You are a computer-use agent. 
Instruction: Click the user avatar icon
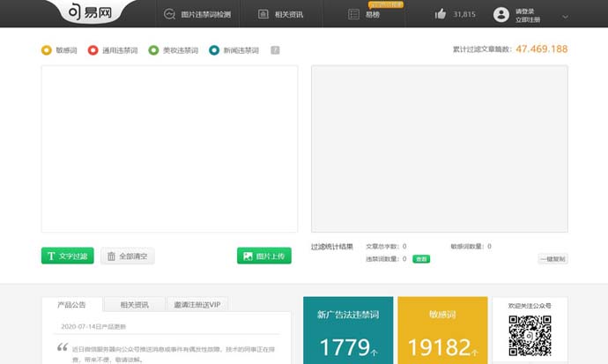(501, 14)
